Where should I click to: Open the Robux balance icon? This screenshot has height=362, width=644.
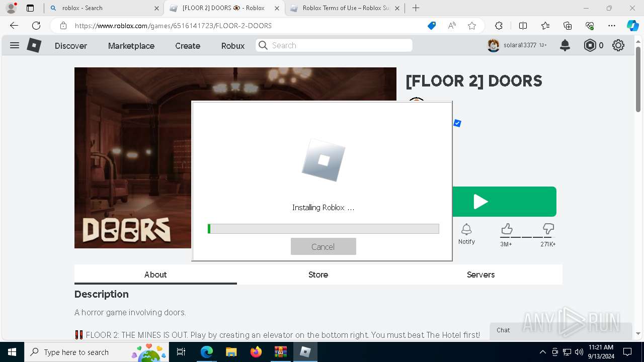point(590,45)
